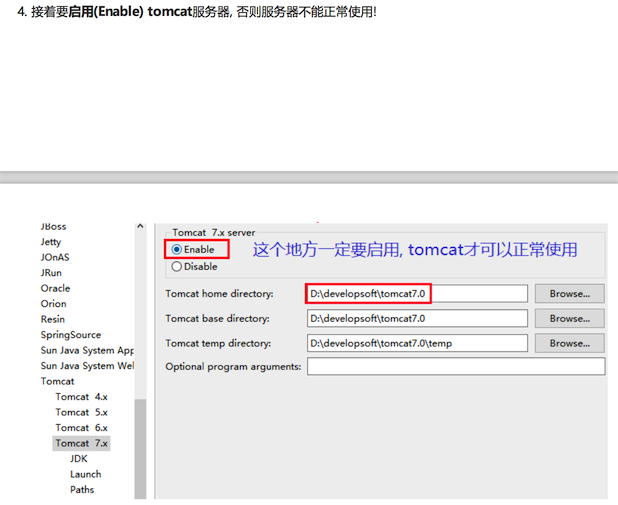Viewport: 618px width, 505px height.
Task: Select JOnAS in the server tree
Action: point(55,257)
